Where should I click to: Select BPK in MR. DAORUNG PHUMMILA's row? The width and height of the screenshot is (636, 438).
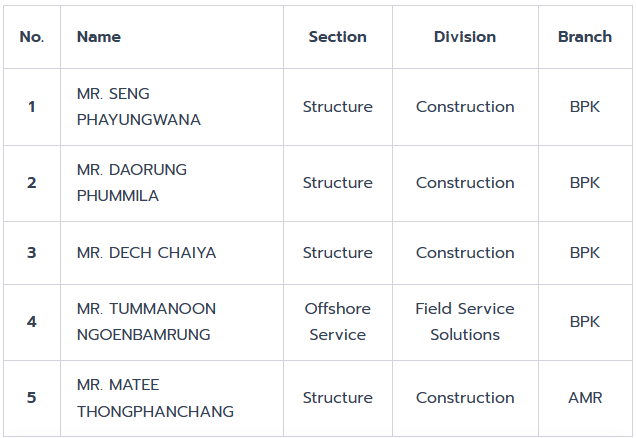[x=585, y=183]
